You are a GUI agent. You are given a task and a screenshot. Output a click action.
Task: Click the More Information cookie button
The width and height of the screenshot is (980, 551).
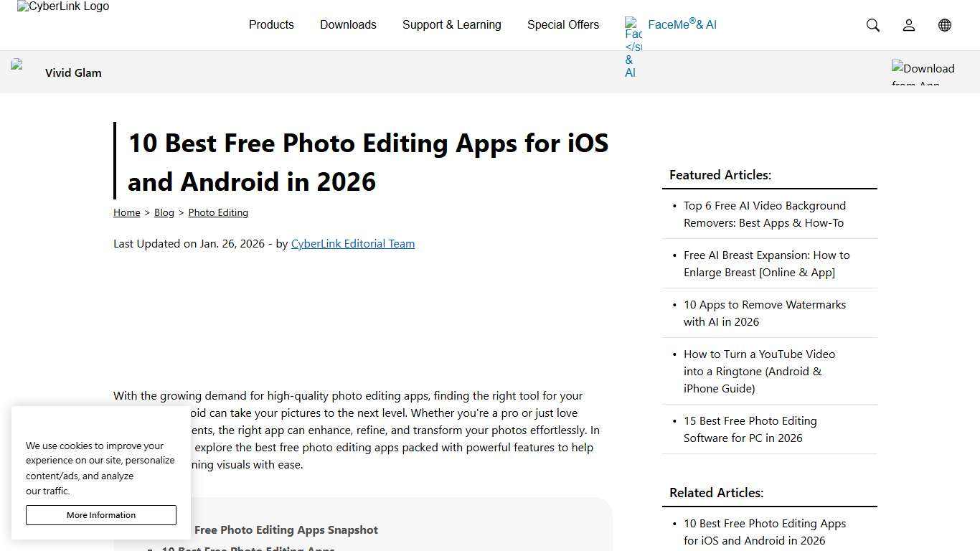point(100,515)
